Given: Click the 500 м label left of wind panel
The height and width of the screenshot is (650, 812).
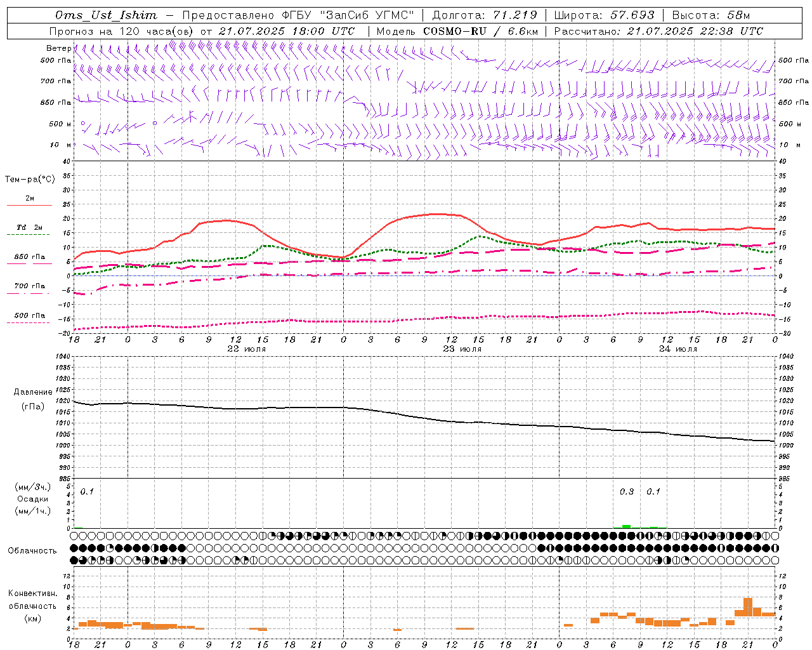Looking at the screenshot, I should [x=60, y=124].
